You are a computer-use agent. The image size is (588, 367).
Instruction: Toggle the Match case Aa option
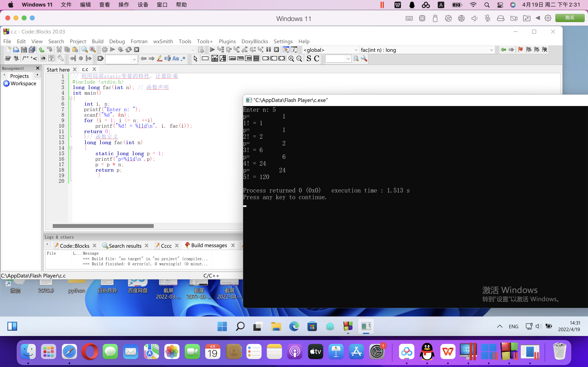point(175,59)
